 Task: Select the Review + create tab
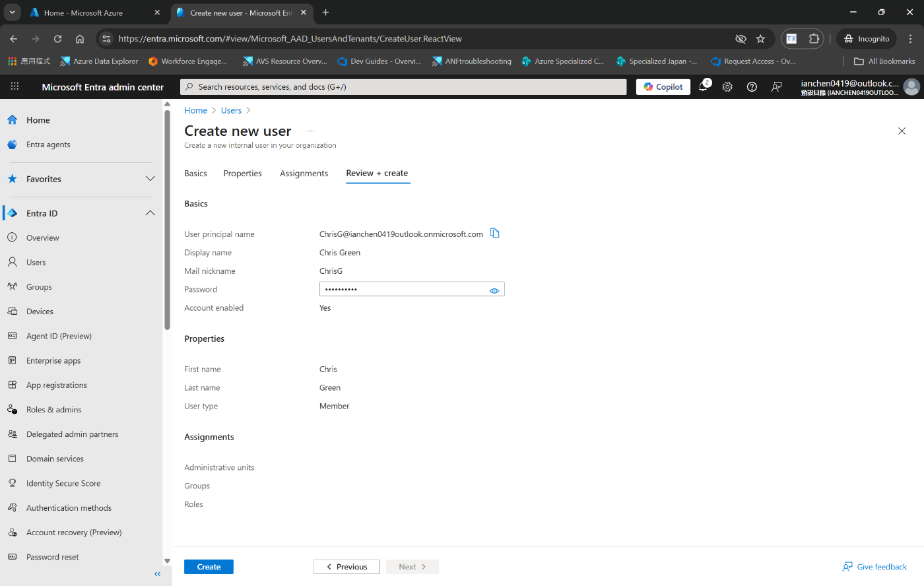(x=378, y=174)
